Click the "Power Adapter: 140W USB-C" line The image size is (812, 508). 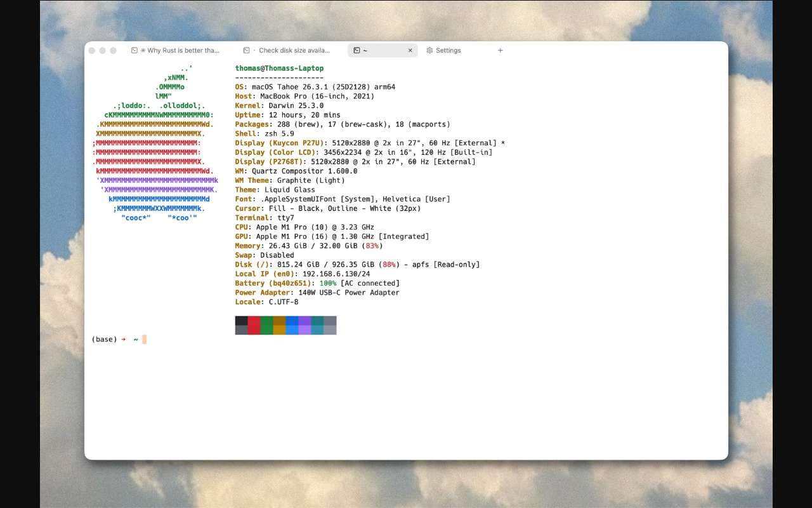317,293
